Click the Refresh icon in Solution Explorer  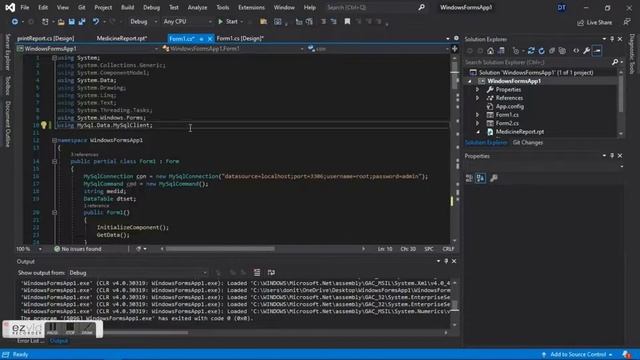pyautogui.click(x=542, y=51)
